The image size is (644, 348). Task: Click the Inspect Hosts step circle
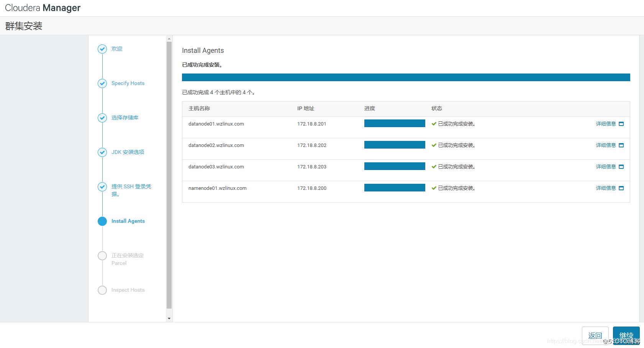click(102, 290)
